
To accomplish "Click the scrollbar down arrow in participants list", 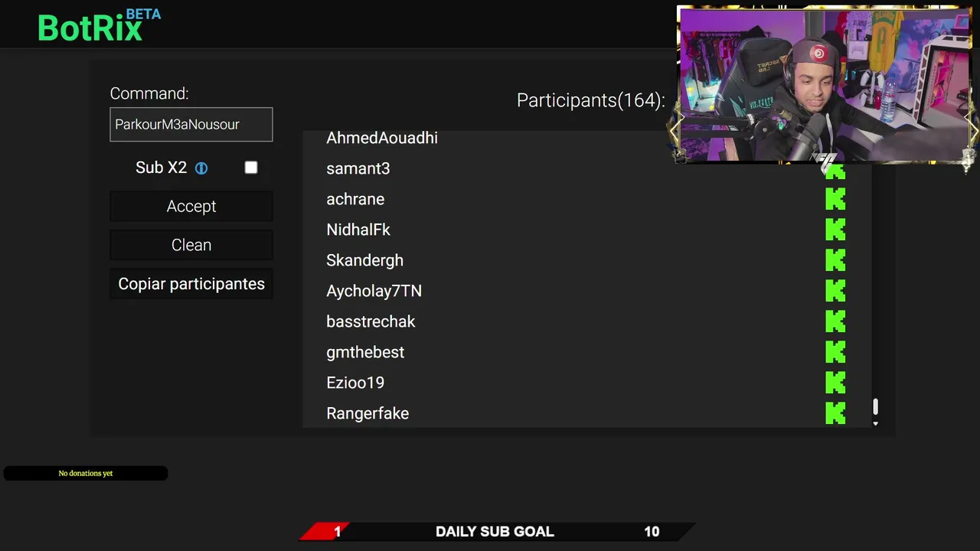I will pyautogui.click(x=875, y=423).
